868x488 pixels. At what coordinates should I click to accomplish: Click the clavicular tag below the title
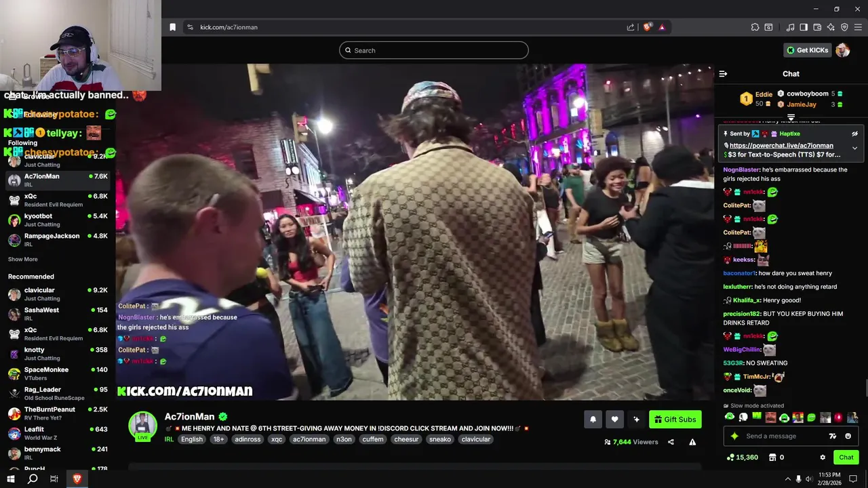(x=476, y=439)
